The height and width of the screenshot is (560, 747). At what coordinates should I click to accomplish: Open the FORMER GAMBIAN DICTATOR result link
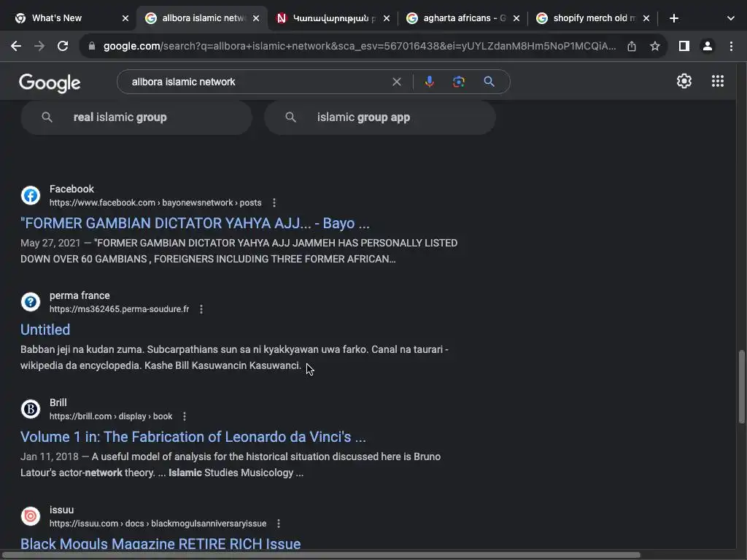coord(195,223)
